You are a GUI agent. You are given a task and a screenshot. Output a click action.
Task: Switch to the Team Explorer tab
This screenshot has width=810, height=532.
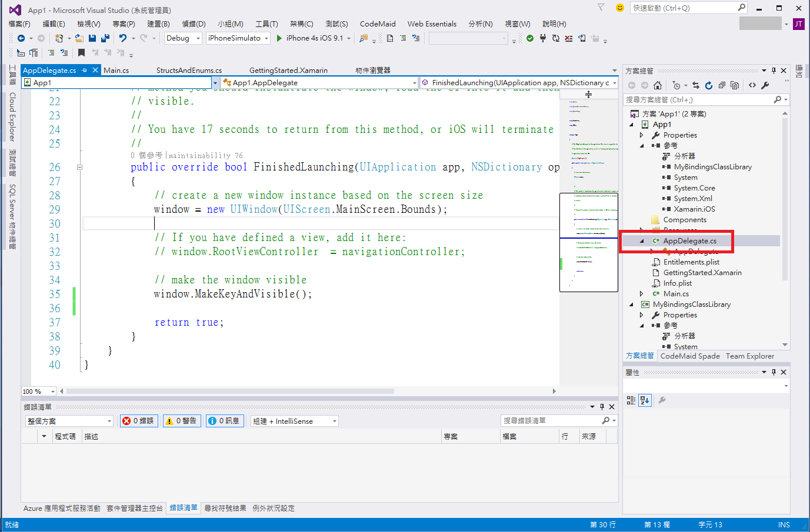[x=750, y=356]
